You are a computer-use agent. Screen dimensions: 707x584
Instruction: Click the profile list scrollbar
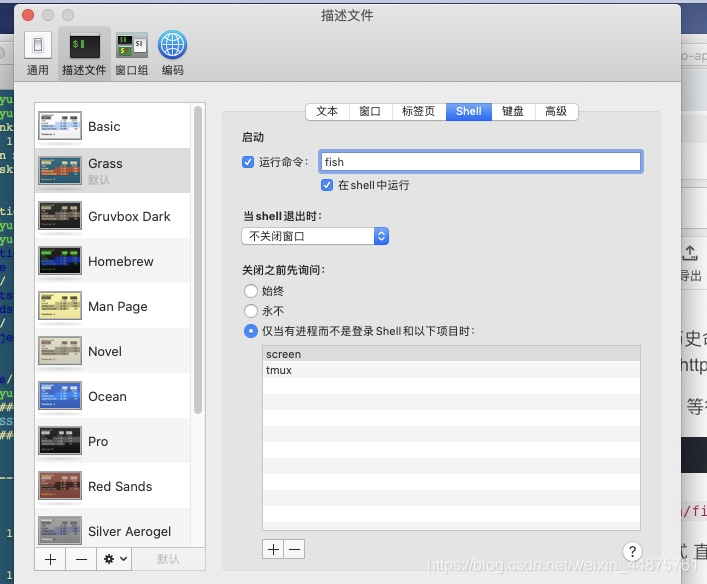pyautogui.click(x=197, y=260)
